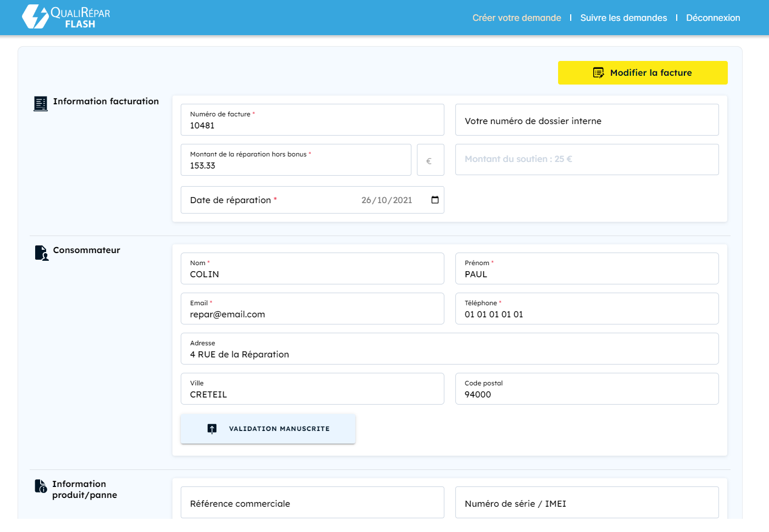Screen dimensions: 769x532
Task: Click the edit icon on Modifier la facture
Action: [599, 73]
